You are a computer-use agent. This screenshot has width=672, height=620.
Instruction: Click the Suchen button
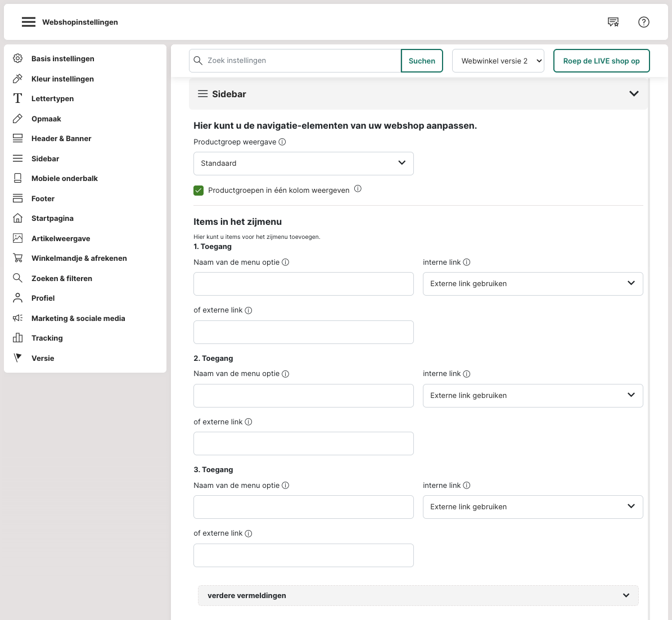click(422, 61)
